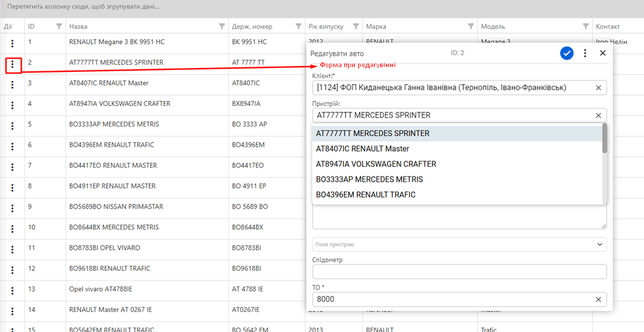Grab the dropdown list scrollbar thumb
Viewport: 644px width, 332px height.
(605, 138)
